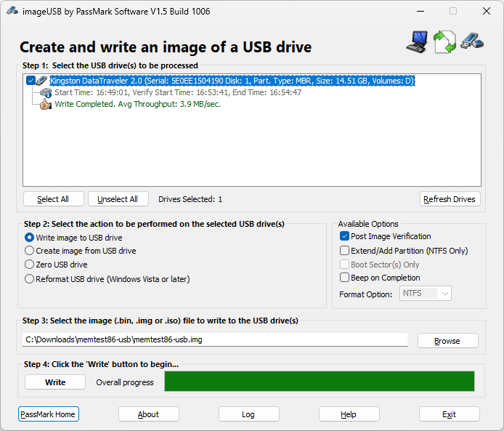Minimize the imageUSB window
The image size is (504, 431).
[420, 11]
